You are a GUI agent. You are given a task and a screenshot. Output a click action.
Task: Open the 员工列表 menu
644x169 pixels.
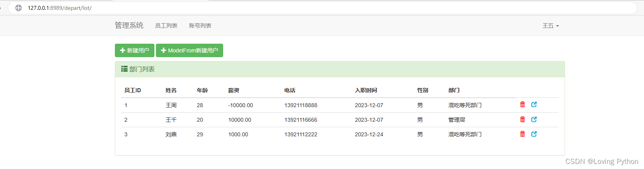coord(166,26)
